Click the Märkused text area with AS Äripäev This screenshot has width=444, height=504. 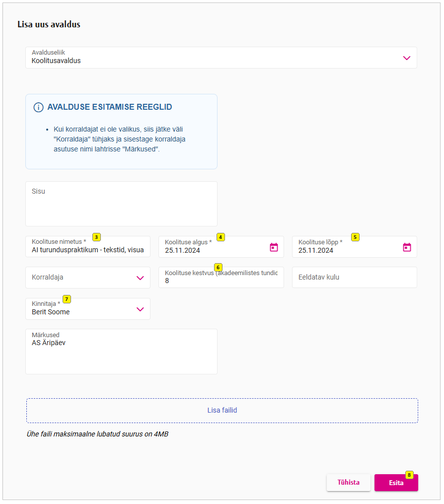(121, 352)
